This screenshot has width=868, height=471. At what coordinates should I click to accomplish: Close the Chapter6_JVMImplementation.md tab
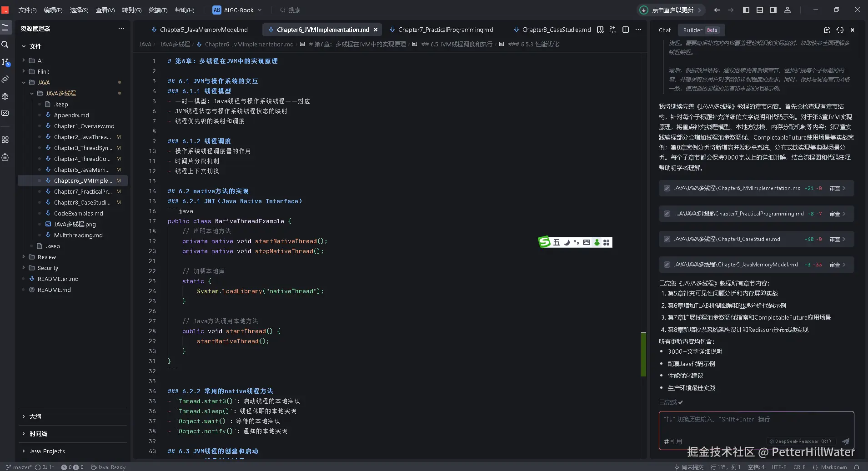[x=376, y=30]
